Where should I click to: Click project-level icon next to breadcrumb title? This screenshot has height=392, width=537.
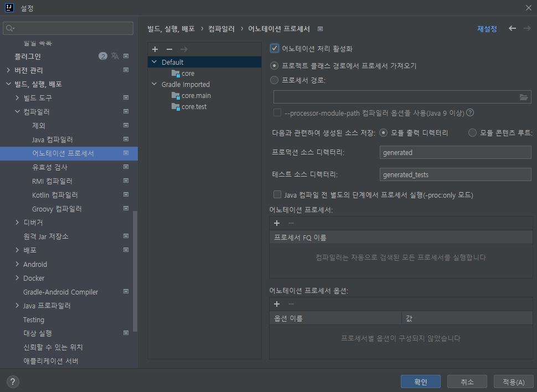pyautogui.click(x=320, y=29)
